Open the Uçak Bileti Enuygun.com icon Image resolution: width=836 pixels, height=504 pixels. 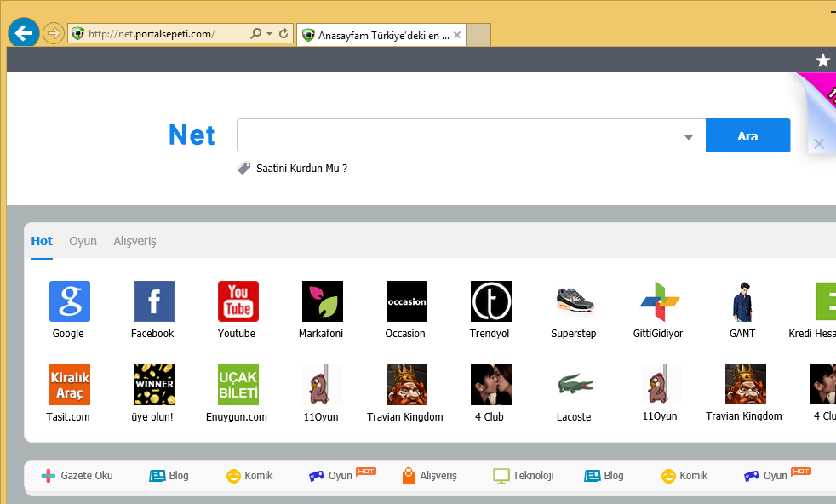(238, 385)
